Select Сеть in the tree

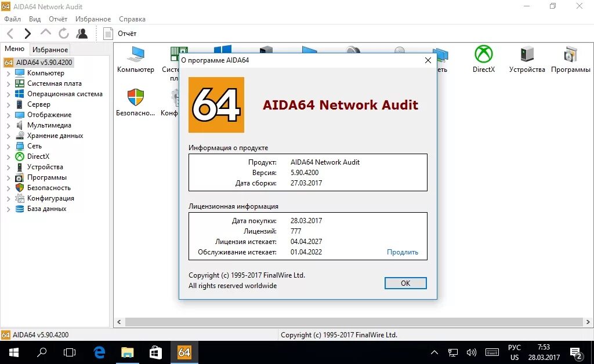28,146
